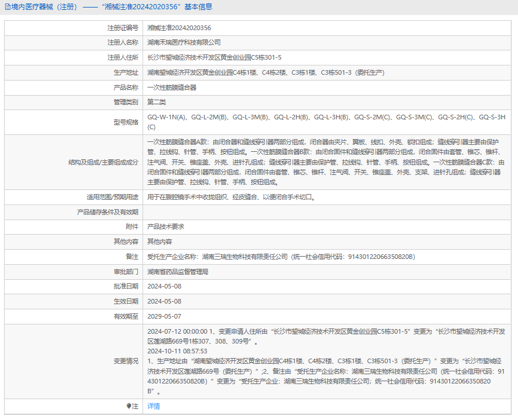
Task: Select registration number value 湘械注准20242020356
Action: pyautogui.click(x=179, y=28)
